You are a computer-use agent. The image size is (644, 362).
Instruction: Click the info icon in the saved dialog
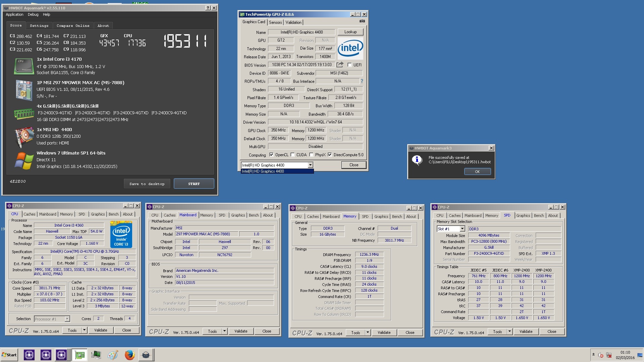pos(417,160)
